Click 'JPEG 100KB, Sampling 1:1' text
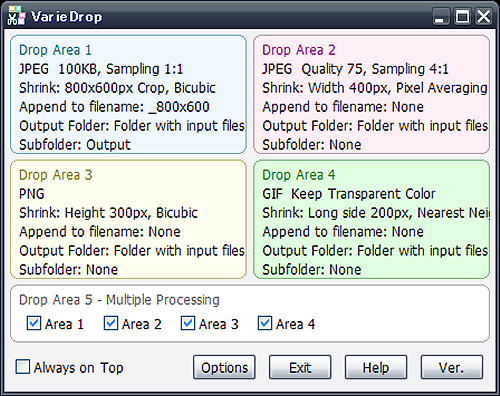This screenshot has height=396, width=500. pyautogui.click(x=101, y=69)
